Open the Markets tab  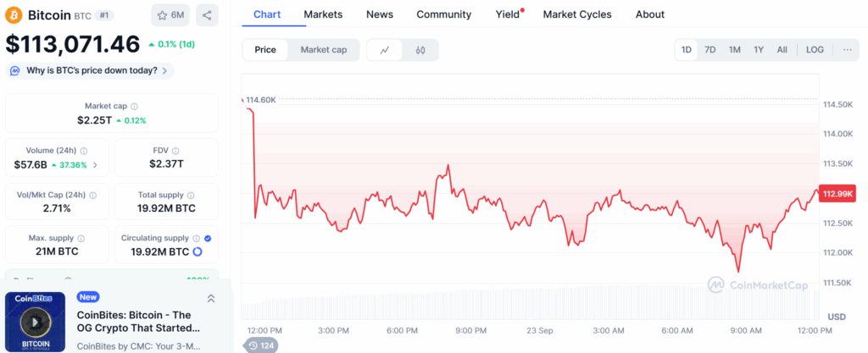click(x=323, y=14)
